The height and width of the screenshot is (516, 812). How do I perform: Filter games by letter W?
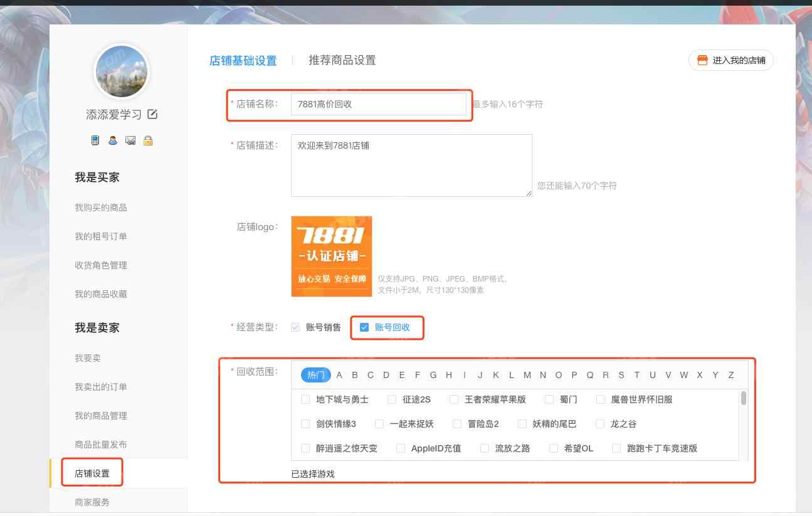[x=684, y=375]
